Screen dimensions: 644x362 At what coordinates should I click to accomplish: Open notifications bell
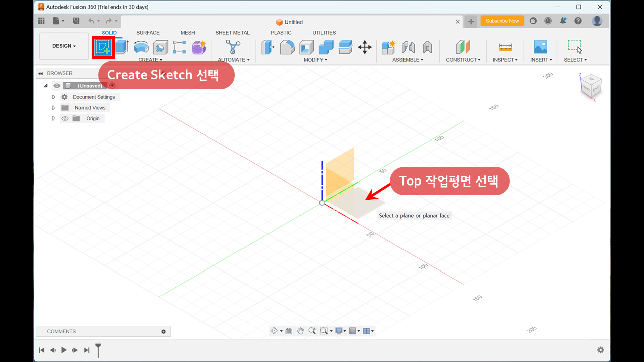point(563,21)
